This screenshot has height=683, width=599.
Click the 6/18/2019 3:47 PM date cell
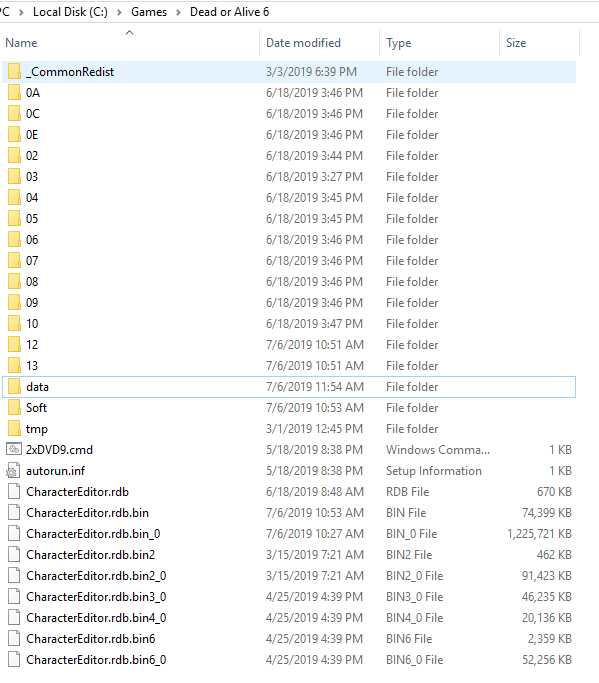click(314, 323)
